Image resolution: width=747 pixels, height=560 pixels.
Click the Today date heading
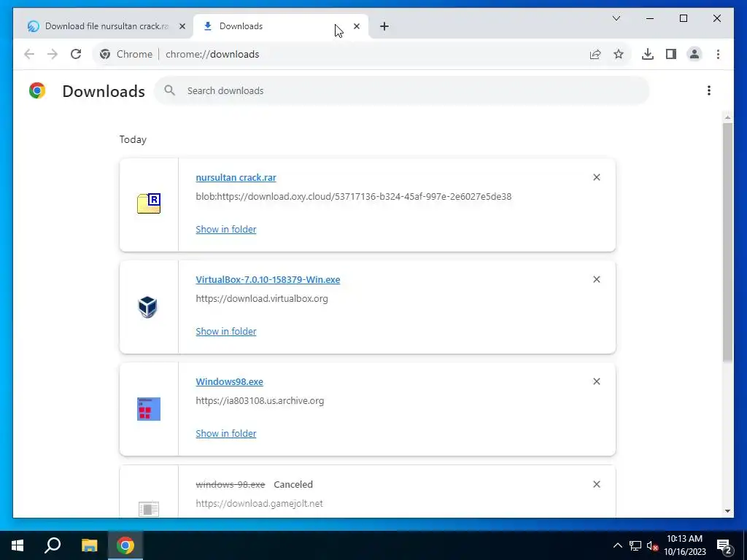click(133, 139)
